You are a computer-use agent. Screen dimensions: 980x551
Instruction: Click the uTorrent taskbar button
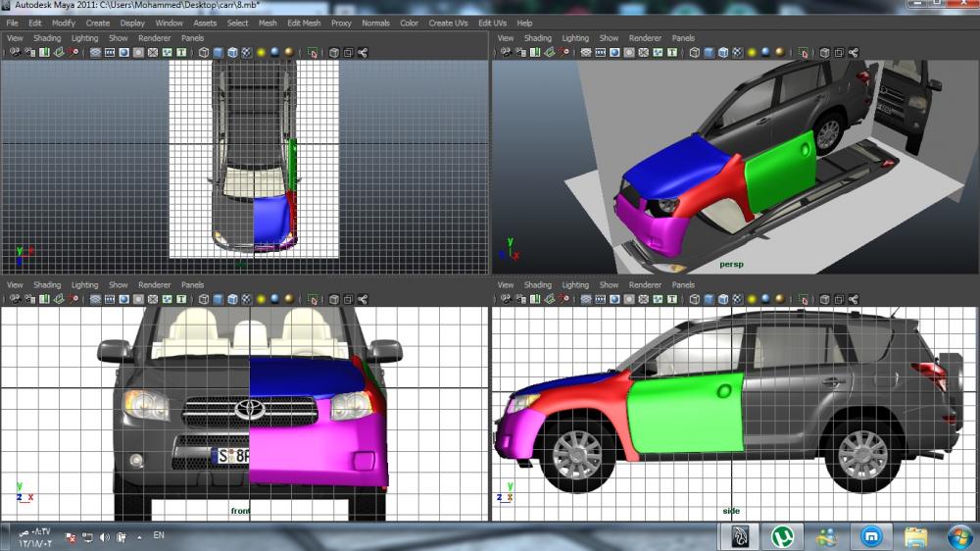783,536
